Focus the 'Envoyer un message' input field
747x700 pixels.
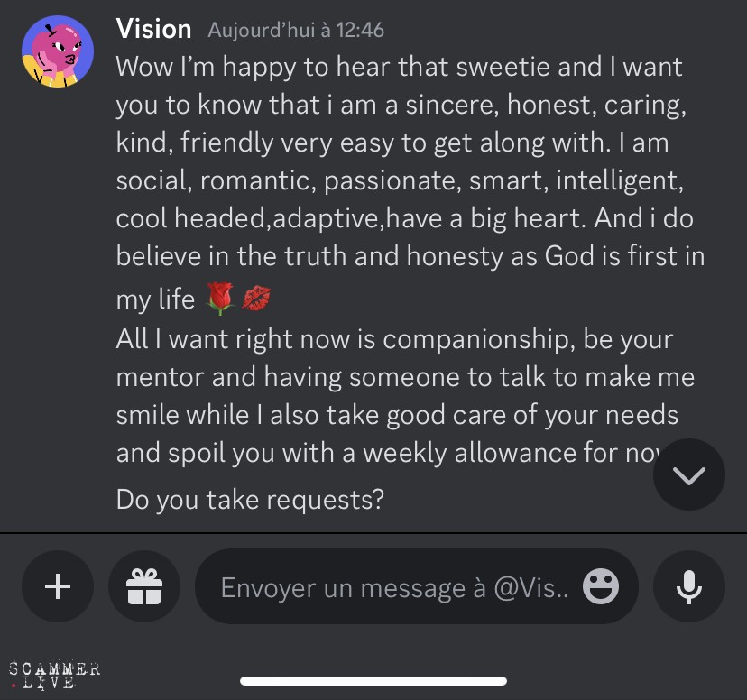pos(395,587)
